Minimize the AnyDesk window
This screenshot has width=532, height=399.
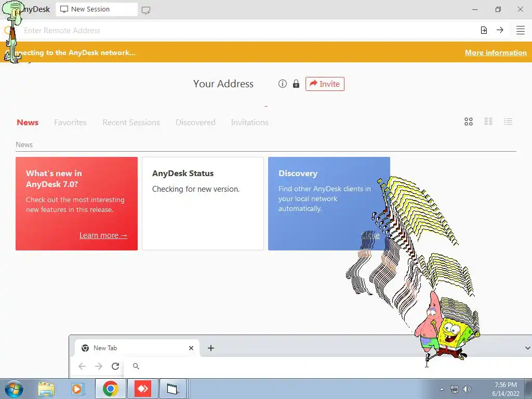pos(475,9)
